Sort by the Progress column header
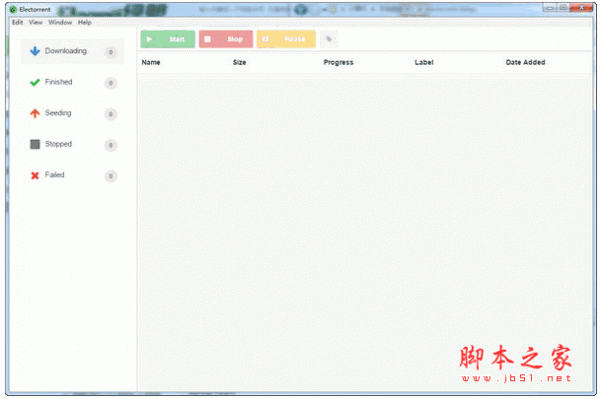The image size is (600, 399). tap(338, 62)
